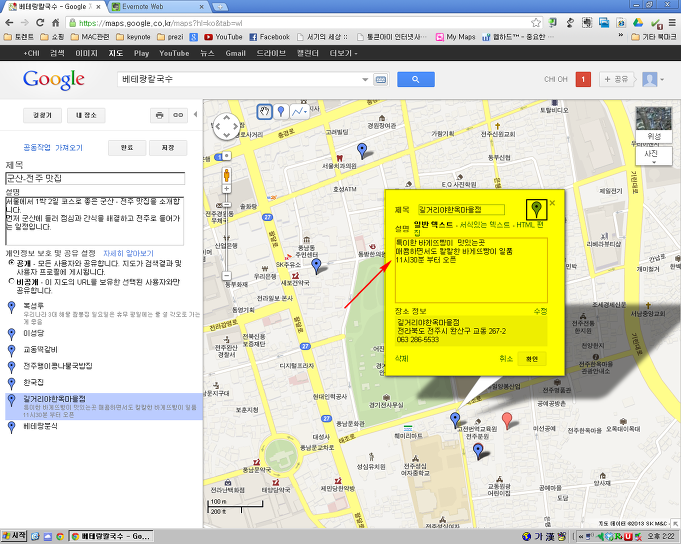Open 드라이브 from the Google bar

pyautogui.click(x=271, y=53)
